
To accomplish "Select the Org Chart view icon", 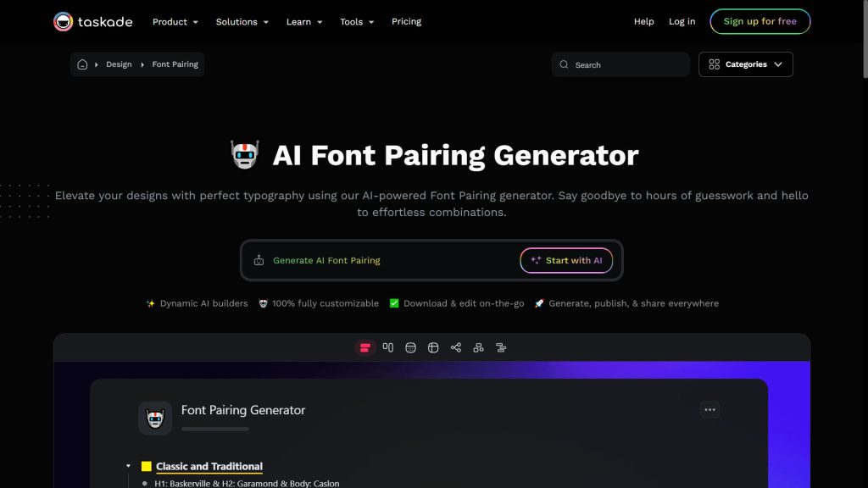I will pos(477,347).
